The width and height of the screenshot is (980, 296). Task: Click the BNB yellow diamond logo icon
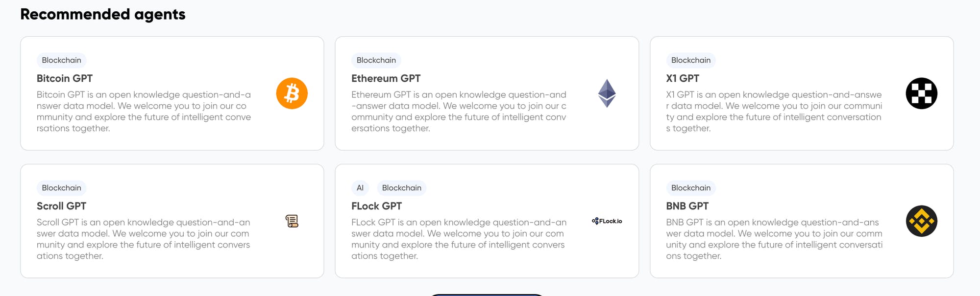click(x=921, y=221)
